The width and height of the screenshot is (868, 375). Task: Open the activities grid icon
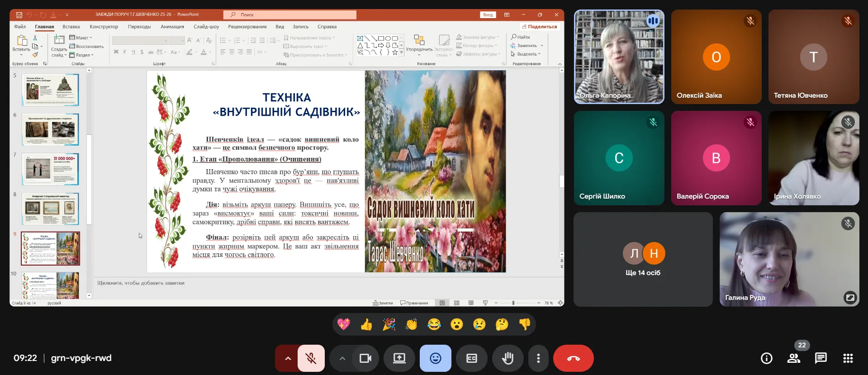pos(848,358)
